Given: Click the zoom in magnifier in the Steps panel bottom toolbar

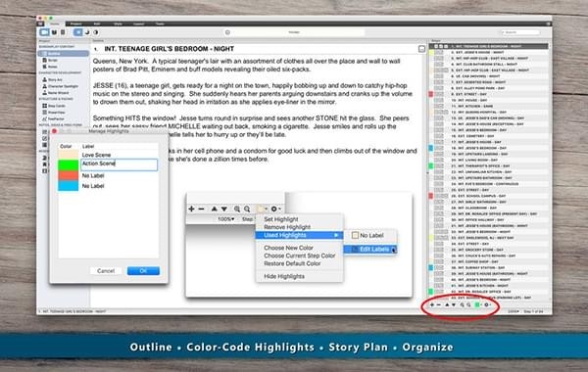Looking at the screenshot, I should click(462, 305).
